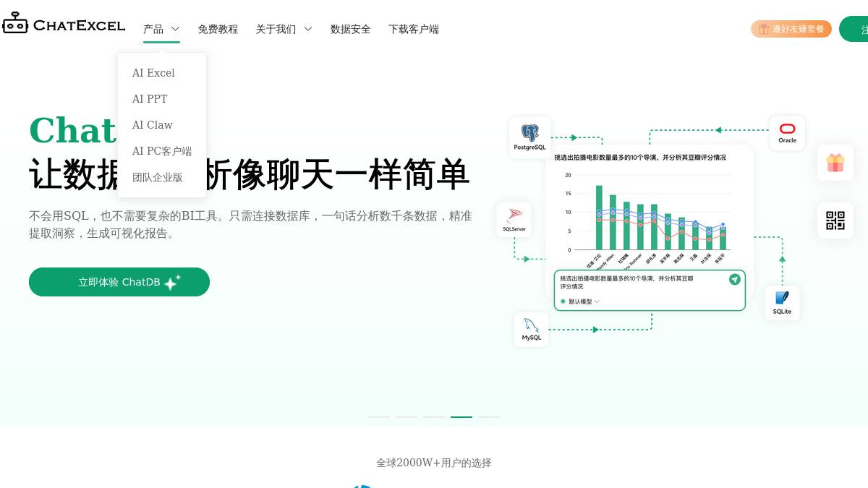Click the 立即体验 ChatDB button
Image resolution: width=868 pixels, height=488 pixels.
119,282
